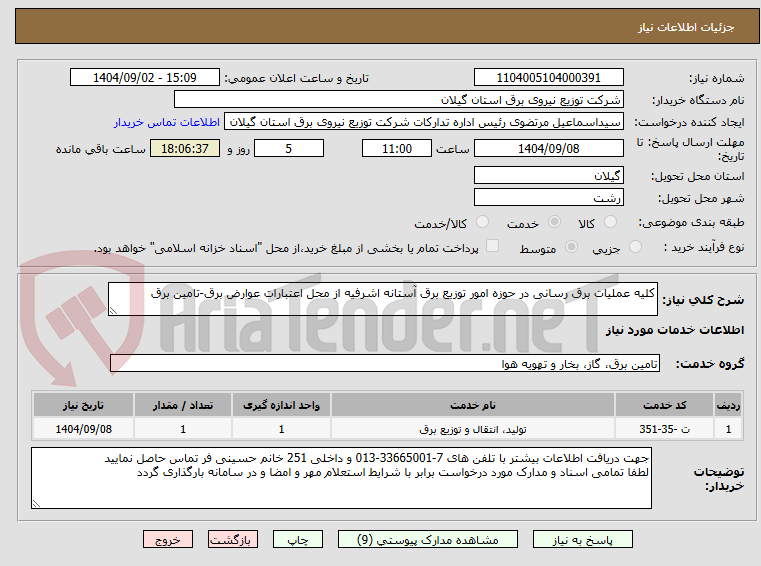Click the remaining time field 18:06:37

(x=184, y=149)
